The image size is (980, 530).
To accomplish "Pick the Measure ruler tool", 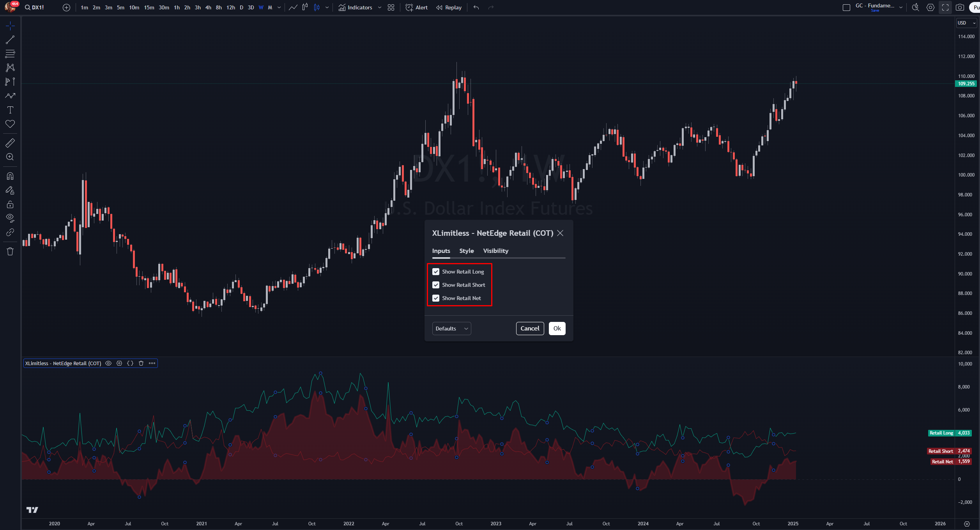I will coord(10,143).
